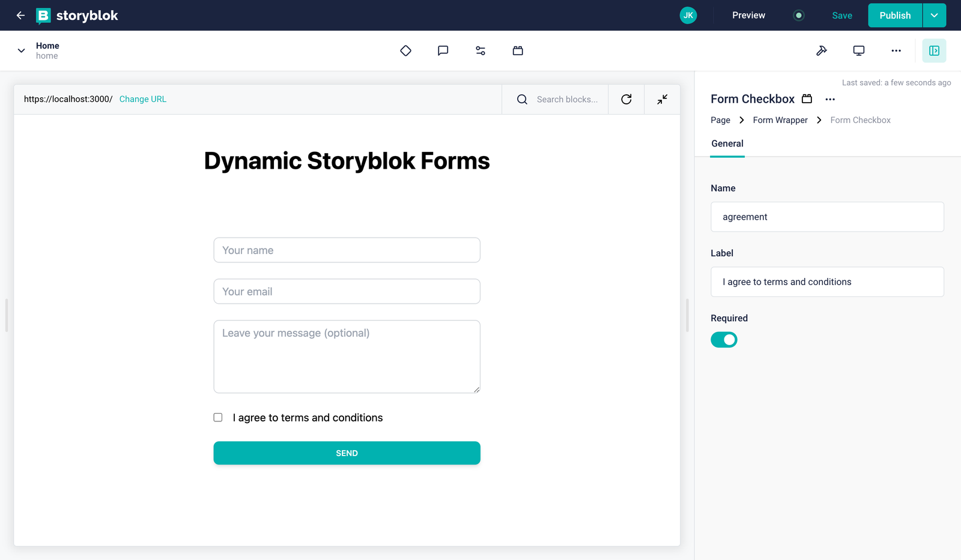Click the message textarea resize handle

(476, 390)
